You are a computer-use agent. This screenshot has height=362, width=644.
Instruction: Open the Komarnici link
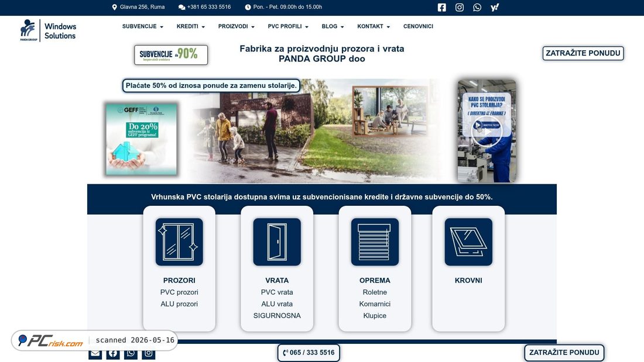pos(375,304)
